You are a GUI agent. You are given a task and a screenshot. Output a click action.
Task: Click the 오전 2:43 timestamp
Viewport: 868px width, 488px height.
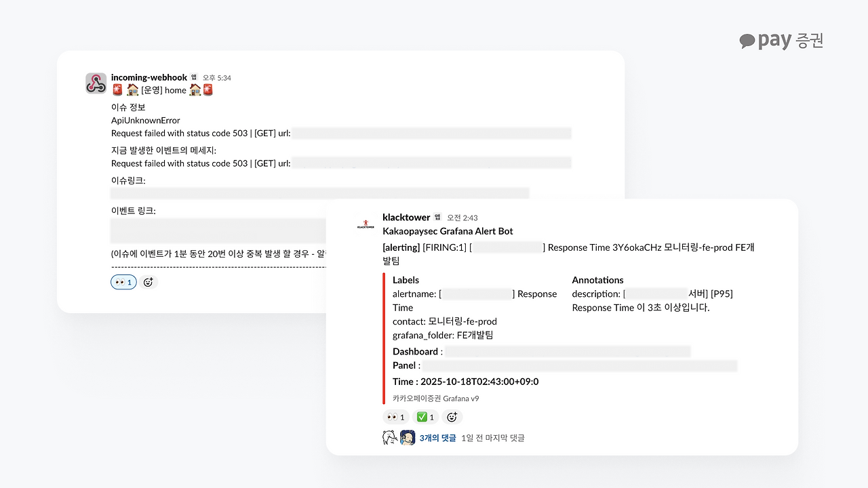click(462, 218)
